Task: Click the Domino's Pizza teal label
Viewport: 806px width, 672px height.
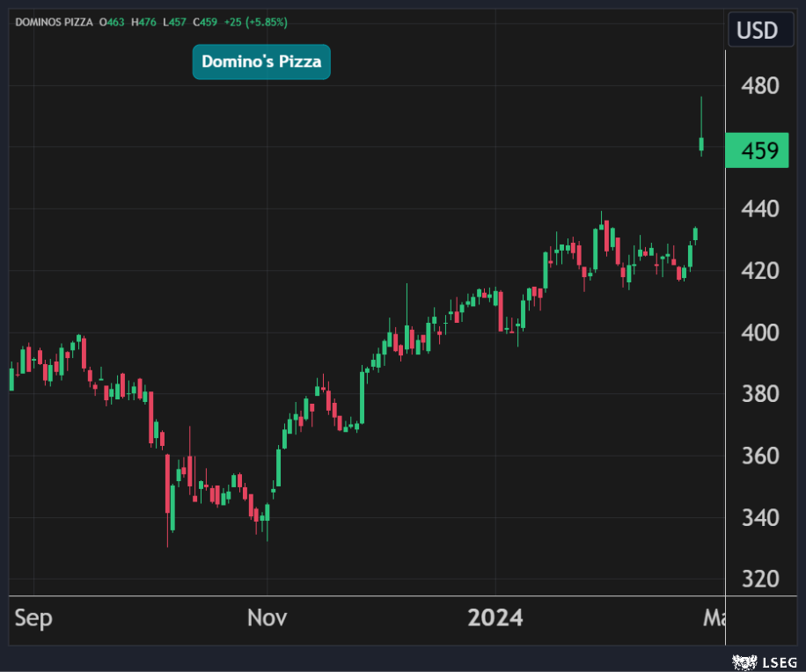Action: (x=261, y=62)
